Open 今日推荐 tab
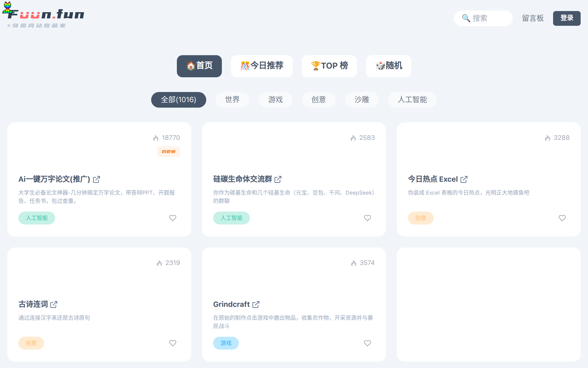 point(262,66)
